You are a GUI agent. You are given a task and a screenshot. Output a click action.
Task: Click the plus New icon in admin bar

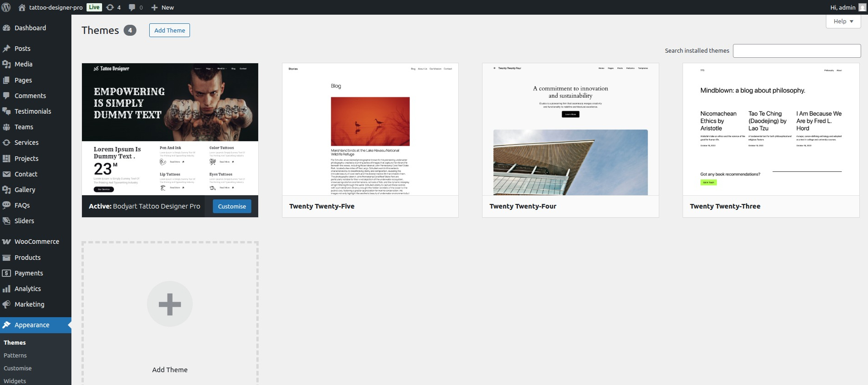tap(154, 7)
